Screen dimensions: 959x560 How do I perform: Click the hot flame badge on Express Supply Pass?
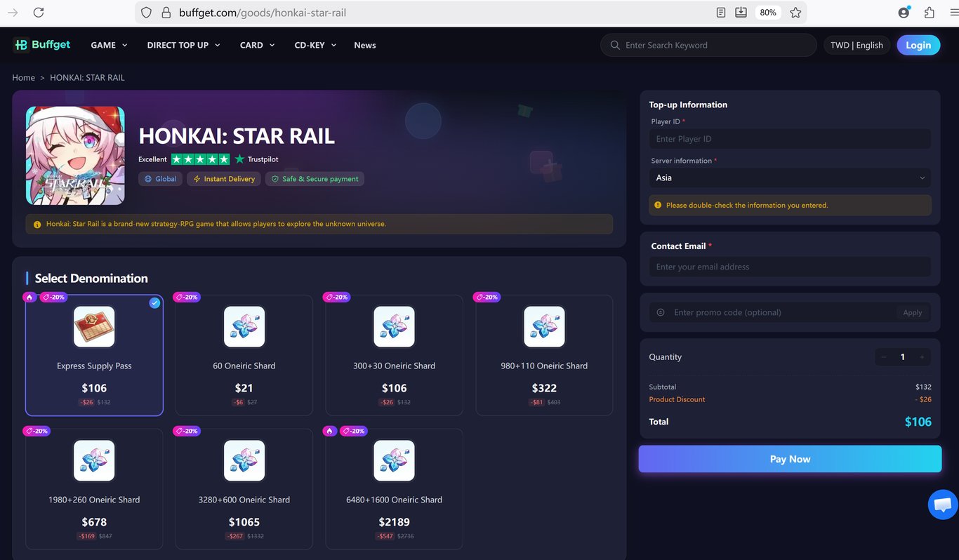click(29, 297)
